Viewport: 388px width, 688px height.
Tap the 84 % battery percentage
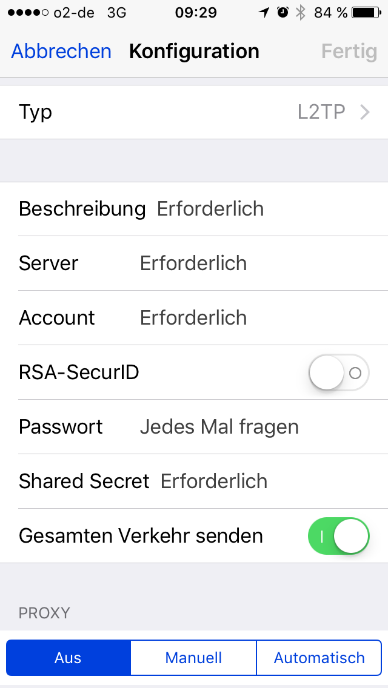(x=331, y=13)
